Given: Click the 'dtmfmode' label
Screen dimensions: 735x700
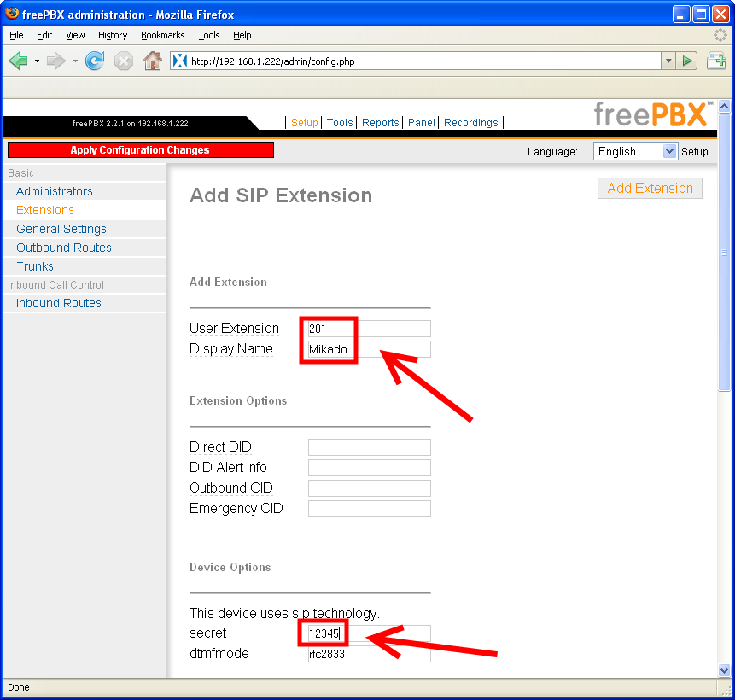Looking at the screenshot, I should click(x=219, y=654).
